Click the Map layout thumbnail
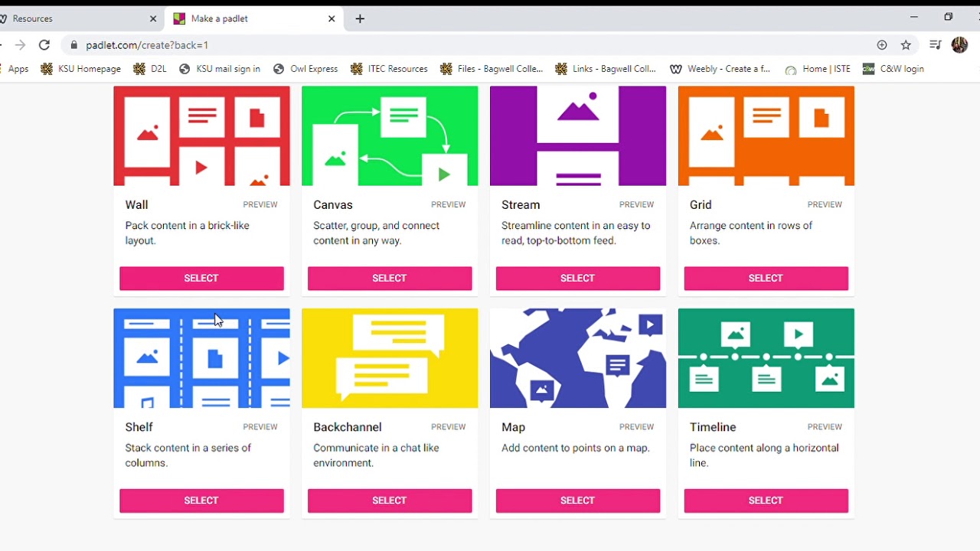Screen dimensions: 980x551 pos(578,358)
